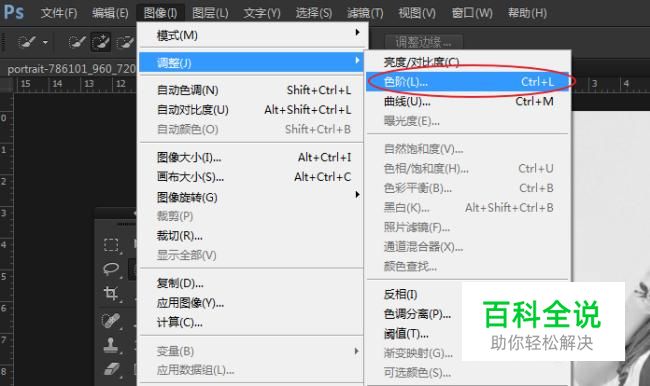Choose 应用图像(Y) menu entry
The image size is (650, 386).
[251, 303]
